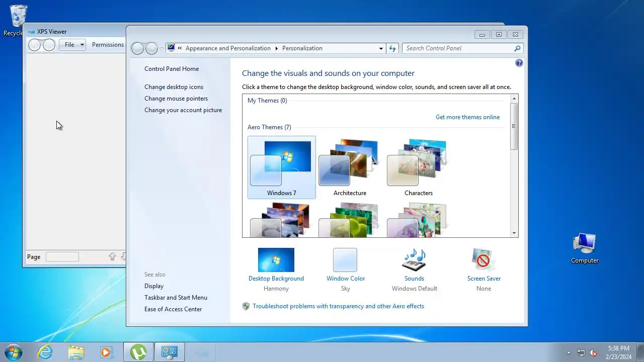Open address bar history dropdown

coord(381,48)
